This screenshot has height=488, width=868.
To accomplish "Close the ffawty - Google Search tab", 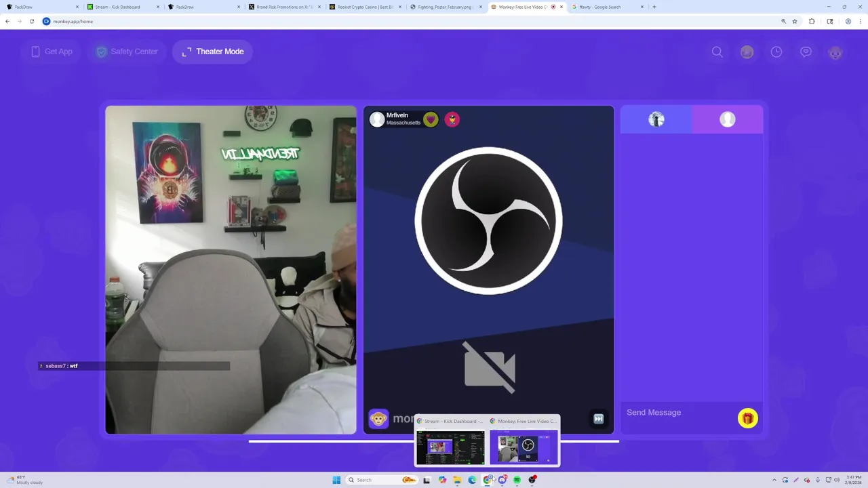I will (642, 7).
